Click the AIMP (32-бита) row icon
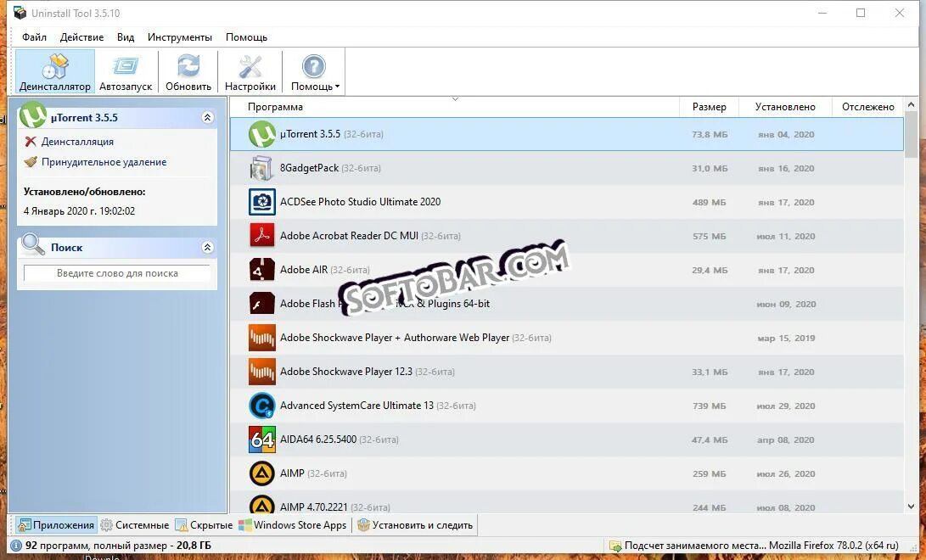926x560 pixels. pos(261,473)
